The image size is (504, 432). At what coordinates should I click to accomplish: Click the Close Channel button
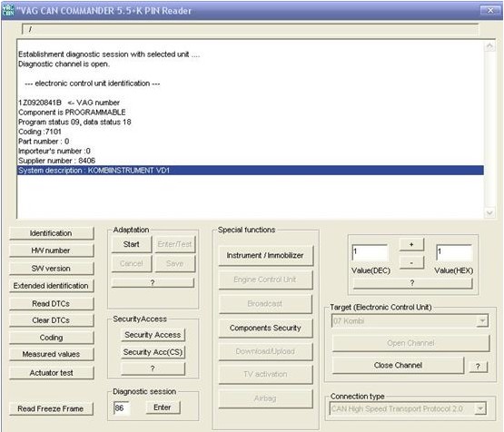click(398, 365)
